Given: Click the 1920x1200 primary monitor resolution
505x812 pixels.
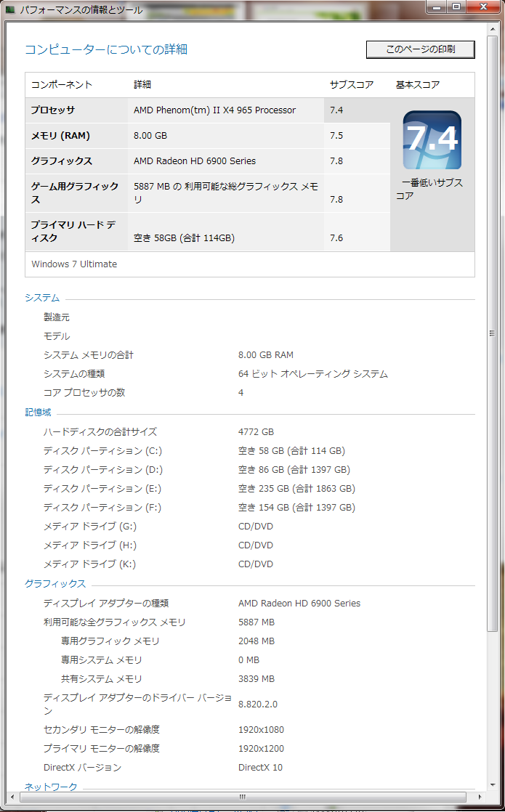Looking at the screenshot, I should (261, 749).
